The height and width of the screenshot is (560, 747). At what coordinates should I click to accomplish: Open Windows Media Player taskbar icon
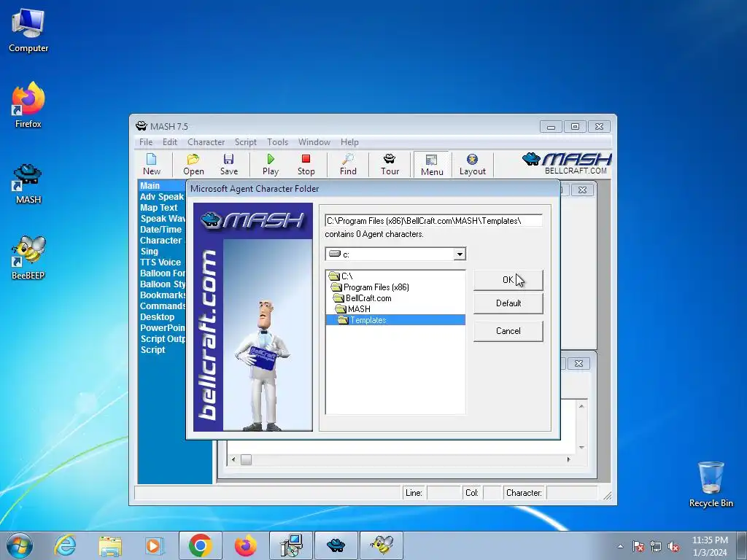pyautogui.click(x=155, y=545)
